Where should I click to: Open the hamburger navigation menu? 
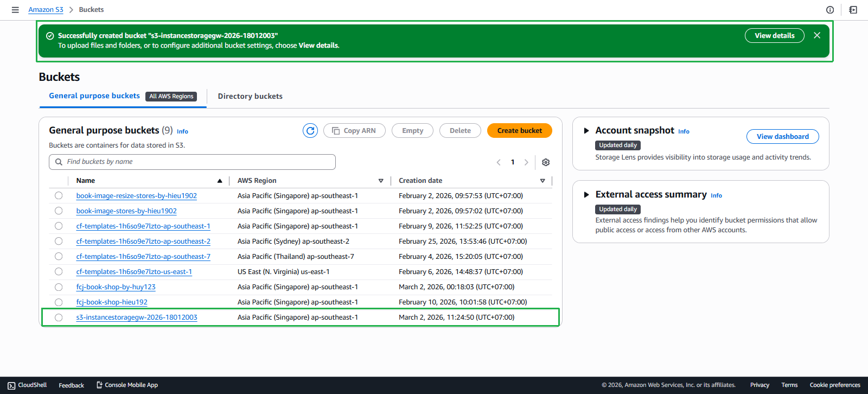point(15,10)
